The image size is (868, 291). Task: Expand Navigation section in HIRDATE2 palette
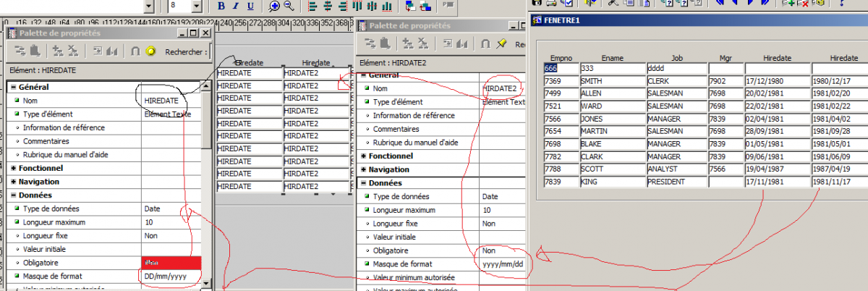pyautogui.click(x=363, y=169)
